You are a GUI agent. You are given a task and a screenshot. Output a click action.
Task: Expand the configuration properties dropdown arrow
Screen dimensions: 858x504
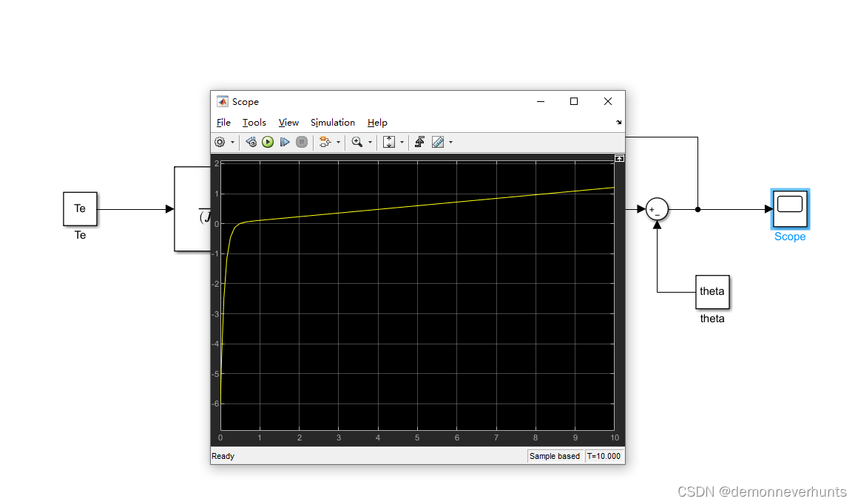pos(232,142)
